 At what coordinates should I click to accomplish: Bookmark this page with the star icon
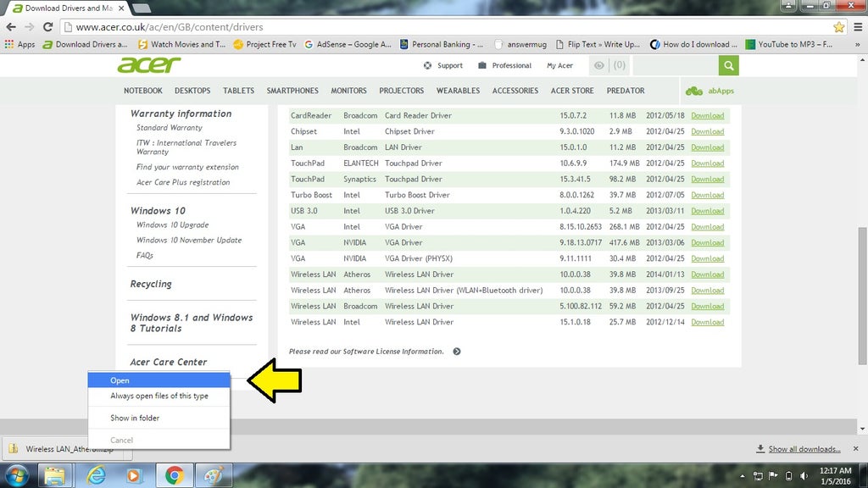(x=838, y=26)
